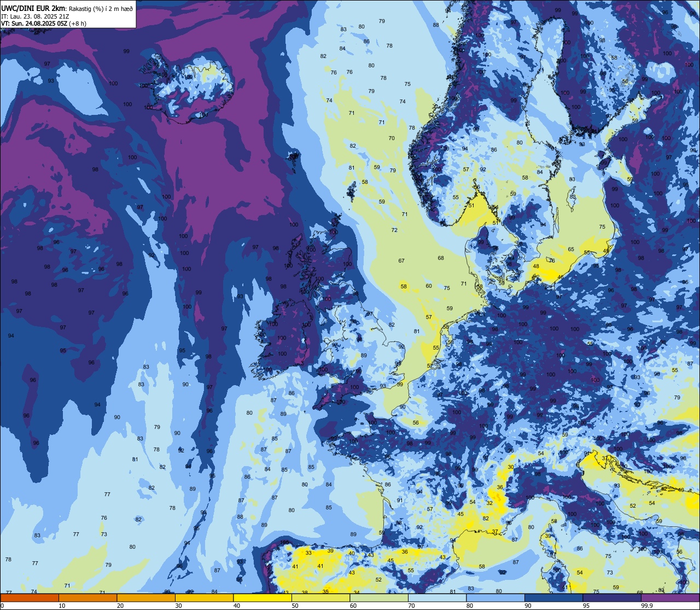This screenshot has height=610, width=700.
Task: Click the IT: Lau. 23. 08. 2025 21Z line
Action: coord(35,16)
